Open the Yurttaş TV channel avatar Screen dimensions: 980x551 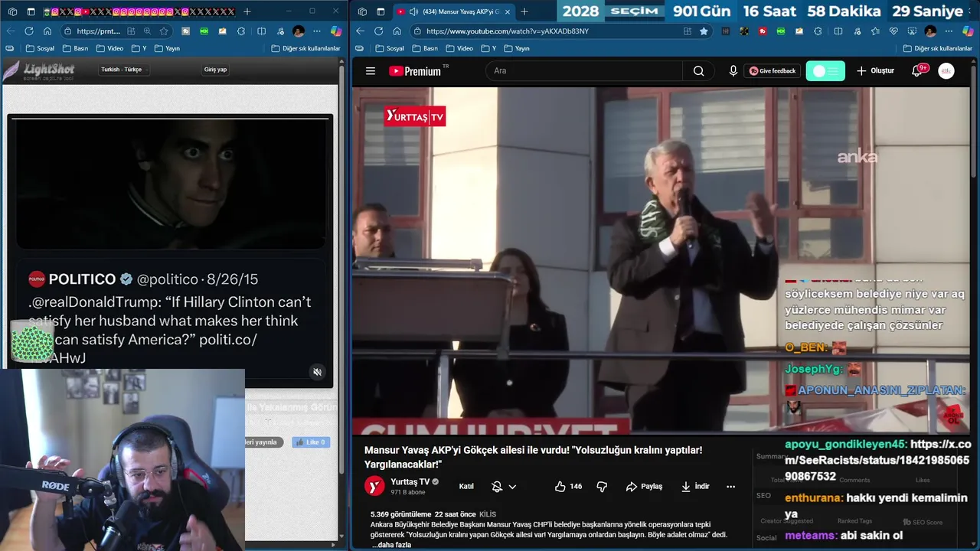[374, 486]
